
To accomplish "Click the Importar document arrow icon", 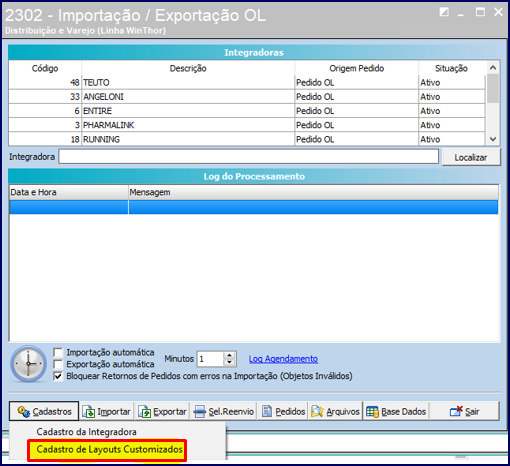I will pos(89,412).
